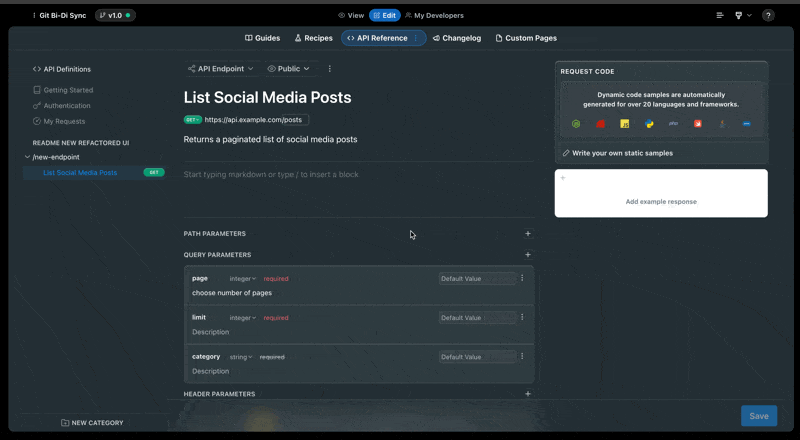Open the v1.0 version selector
The image size is (800, 440).
[115, 15]
